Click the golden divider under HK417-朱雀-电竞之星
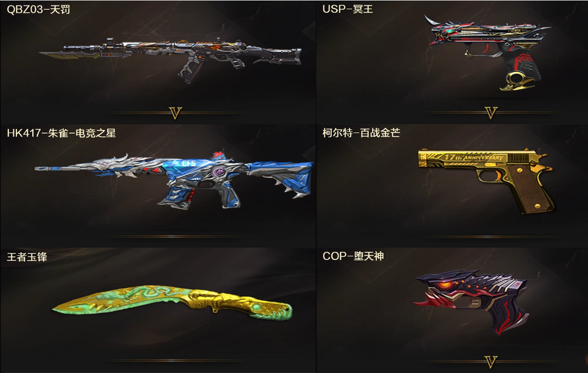Screen dimensions: 588x373 tap(175, 237)
